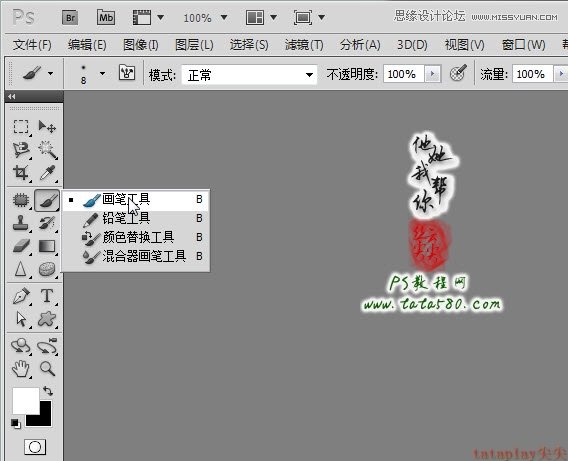Reset default foreground and background colors
The image size is (568, 461).
click(x=15, y=423)
